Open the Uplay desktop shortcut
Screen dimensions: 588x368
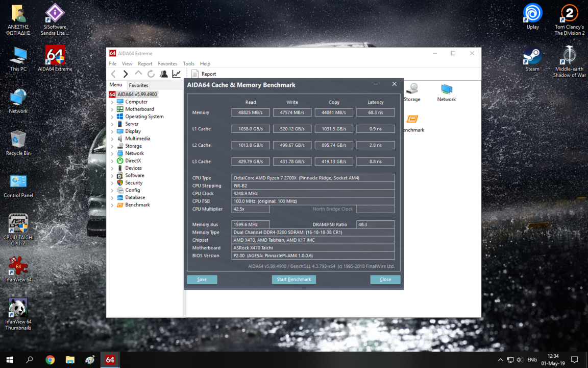point(532,16)
